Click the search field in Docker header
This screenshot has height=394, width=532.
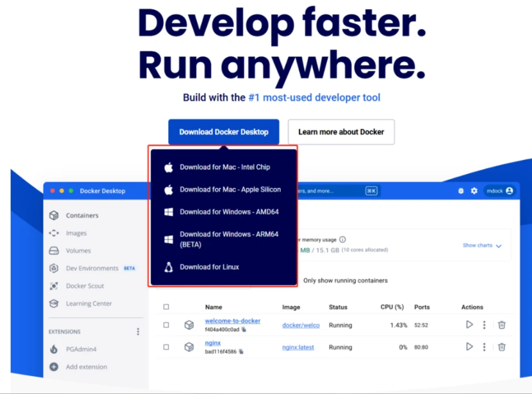pyautogui.click(x=338, y=191)
